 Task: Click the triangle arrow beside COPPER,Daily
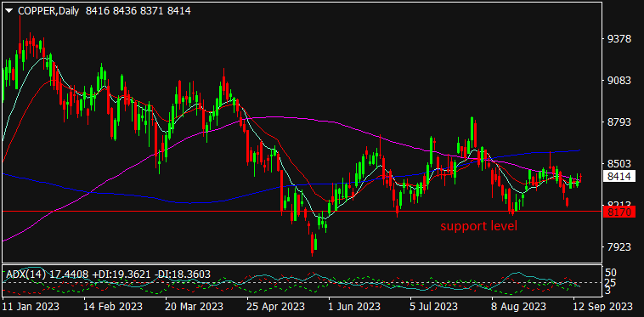tap(10, 11)
